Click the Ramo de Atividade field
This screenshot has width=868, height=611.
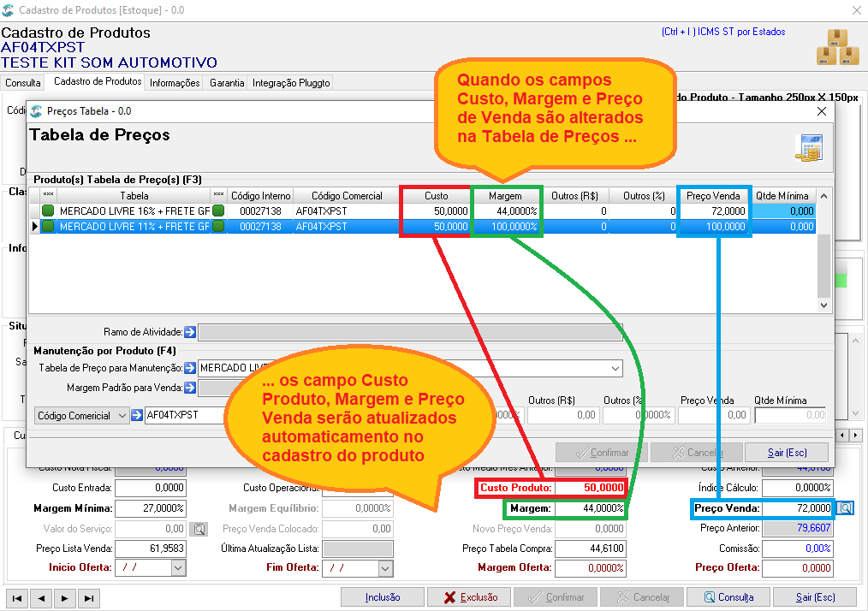tap(410, 332)
